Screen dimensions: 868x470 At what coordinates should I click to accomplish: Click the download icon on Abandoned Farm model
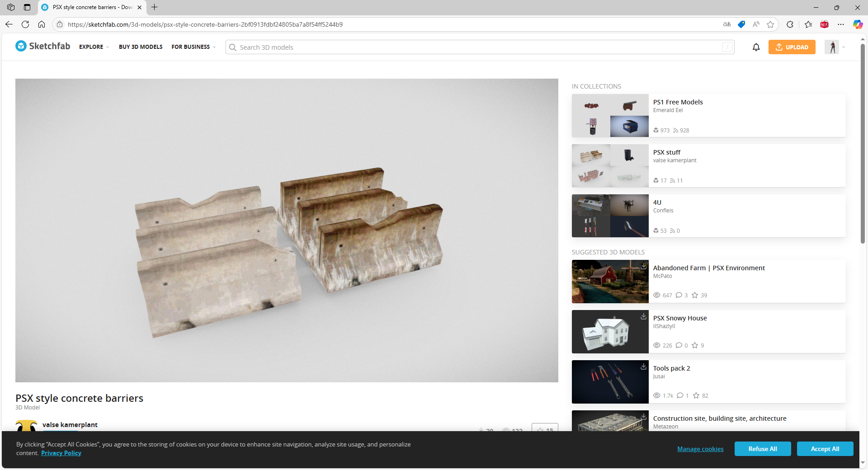coord(643,267)
